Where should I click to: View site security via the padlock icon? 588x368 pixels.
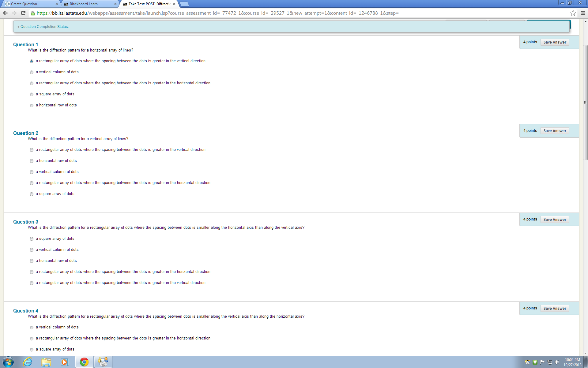33,13
